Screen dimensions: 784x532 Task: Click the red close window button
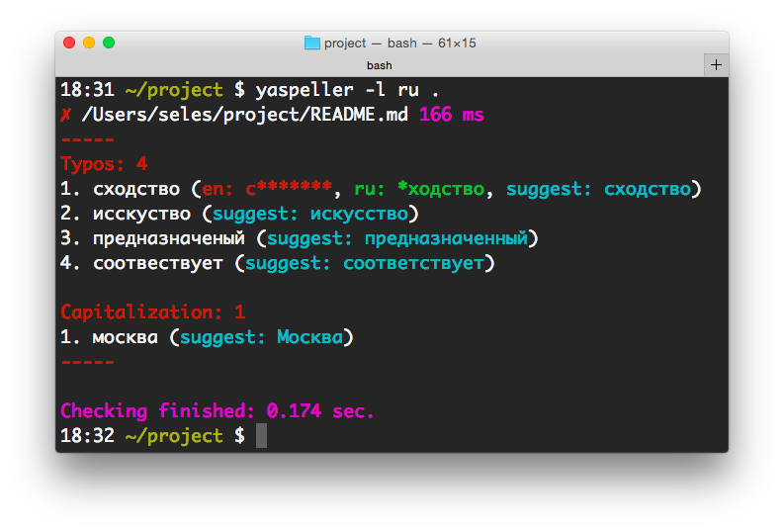(69, 43)
